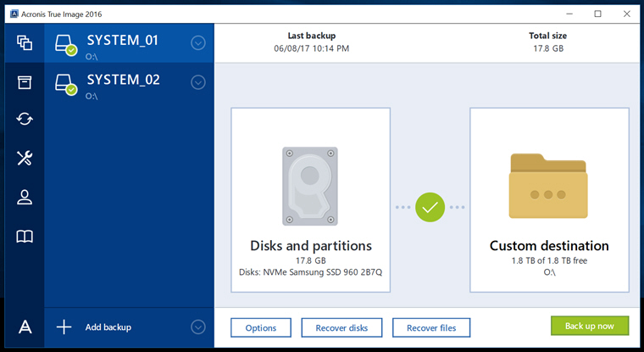Click the Recover files button
This screenshot has height=352, width=644.
click(430, 327)
